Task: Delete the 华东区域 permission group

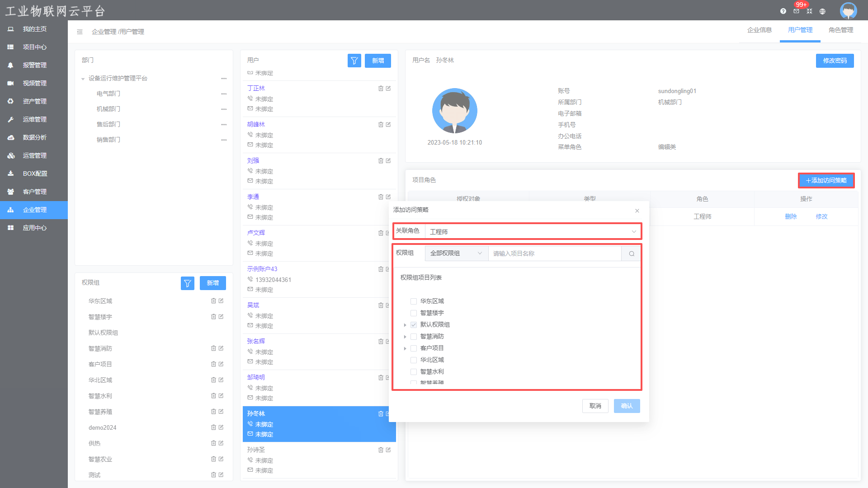Action: [x=213, y=301]
